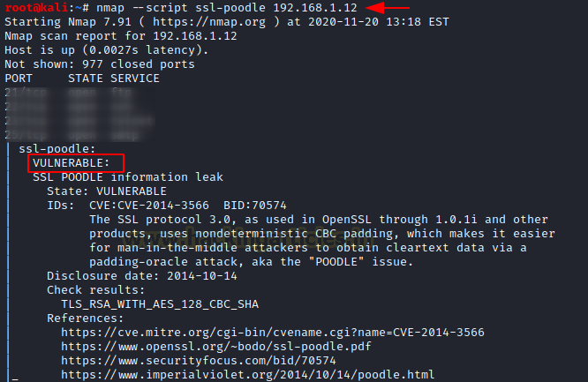Open the cve.mitre.org CVE-2014-3566 link

click(x=273, y=332)
